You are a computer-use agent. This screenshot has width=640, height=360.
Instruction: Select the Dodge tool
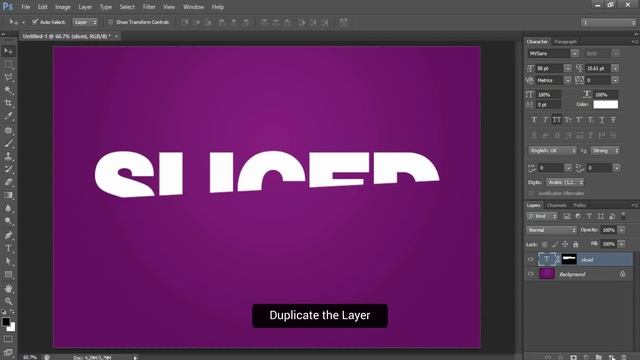coord(8,222)
